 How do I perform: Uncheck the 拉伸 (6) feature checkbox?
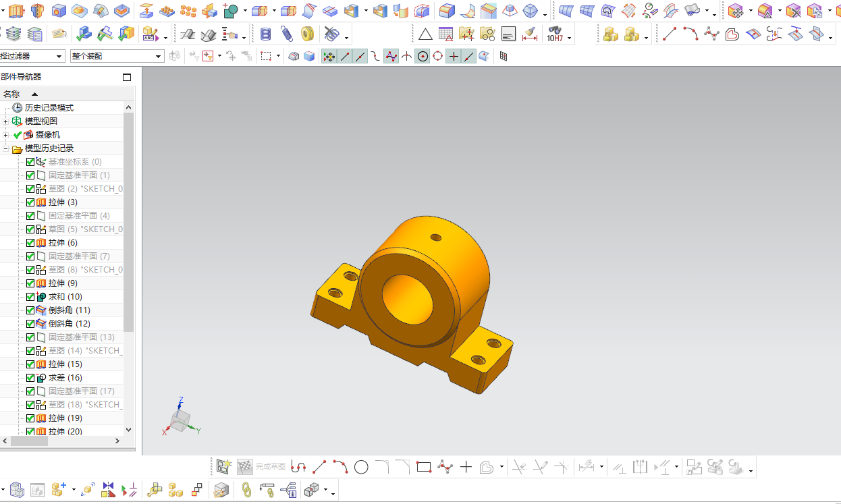pyautogui.click(x=30, y=243)
